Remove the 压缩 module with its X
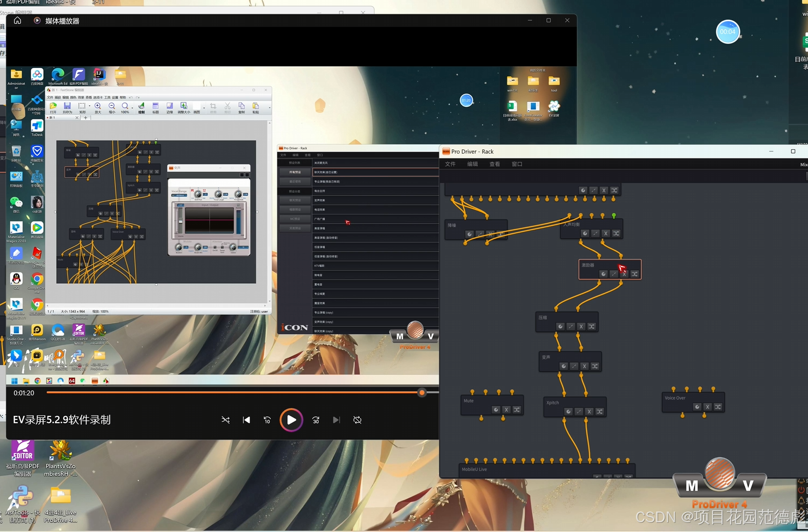Screen dimensions: 808x532 581,326
